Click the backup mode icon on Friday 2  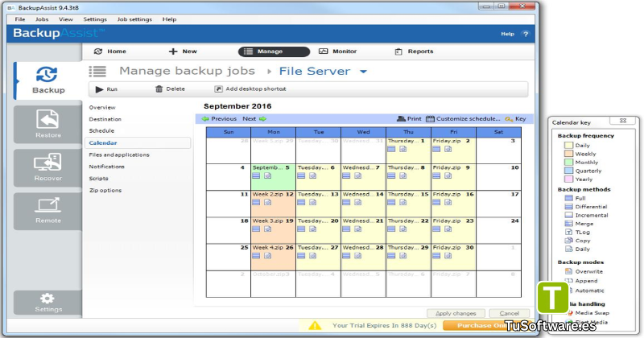pos(448,149)
